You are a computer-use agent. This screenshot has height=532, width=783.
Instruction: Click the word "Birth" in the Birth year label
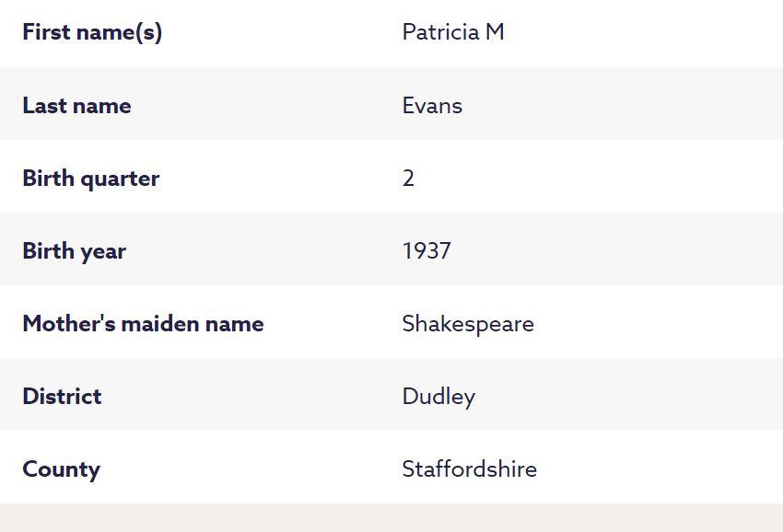(x=49, y=251)
